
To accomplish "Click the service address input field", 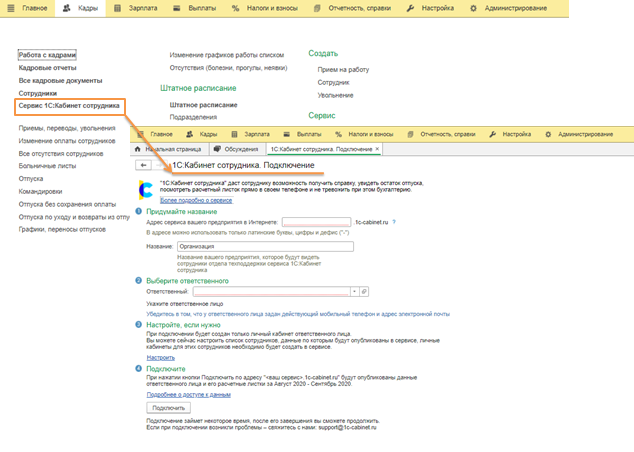I will tap(315, 222).
